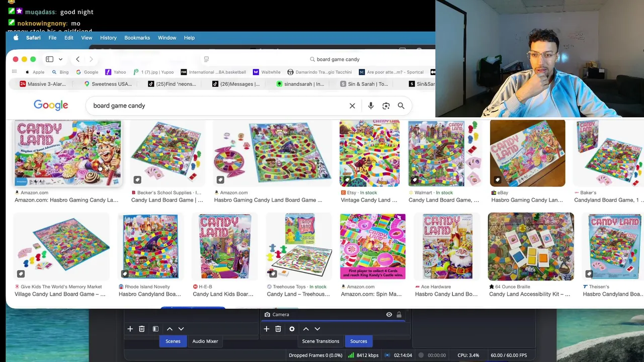Open the Safari menu
The height and width of the screenshot is (362, 644).
click(x=33, y=38)
